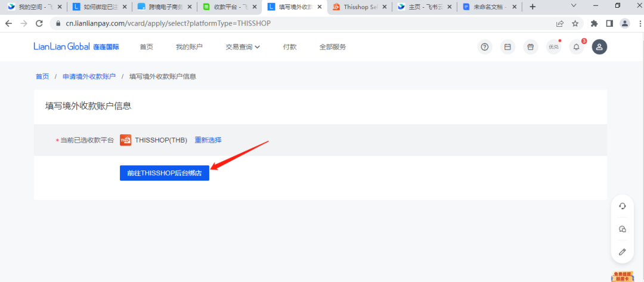Close the 我的空间 browser tab

[x=60, y=7]
